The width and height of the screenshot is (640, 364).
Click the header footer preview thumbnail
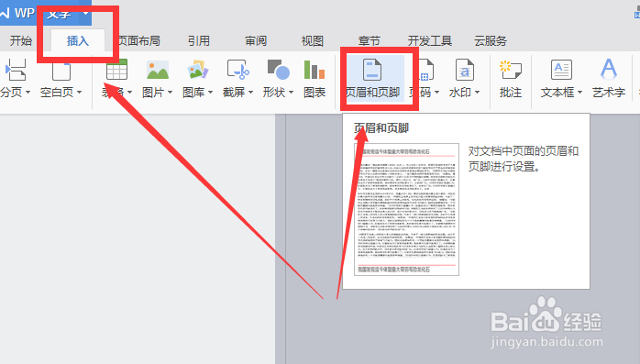coord(406,209)
